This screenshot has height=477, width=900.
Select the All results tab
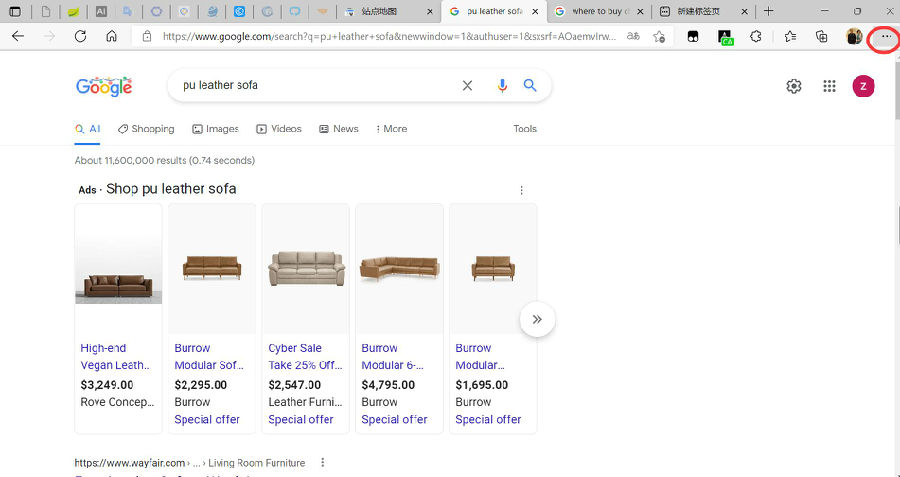coord(88,129)
